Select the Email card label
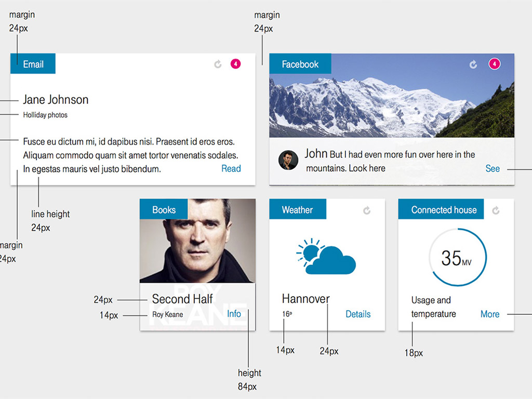This screenshot has height=399, width=532. point(33,64)
